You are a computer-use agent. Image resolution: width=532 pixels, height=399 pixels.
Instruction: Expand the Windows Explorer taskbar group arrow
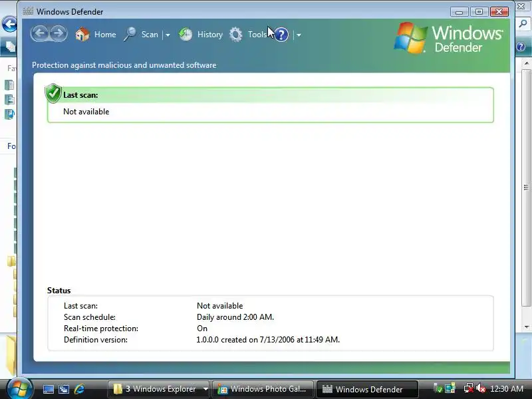pos(205,389)
